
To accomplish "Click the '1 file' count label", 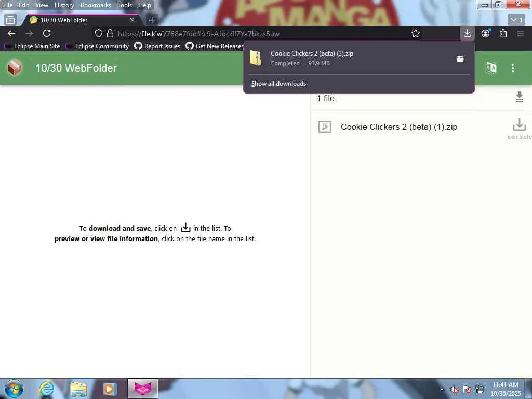I will tap(326, 98).
